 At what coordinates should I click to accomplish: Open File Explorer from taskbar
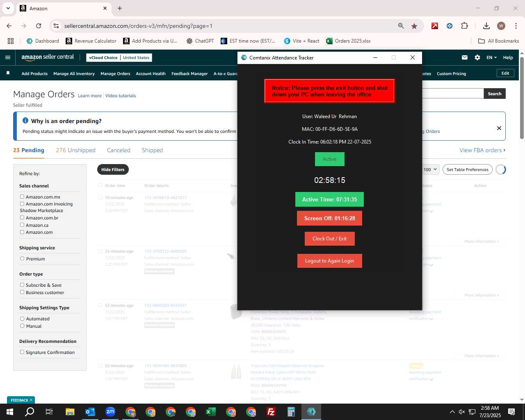[x=70, y=412]
